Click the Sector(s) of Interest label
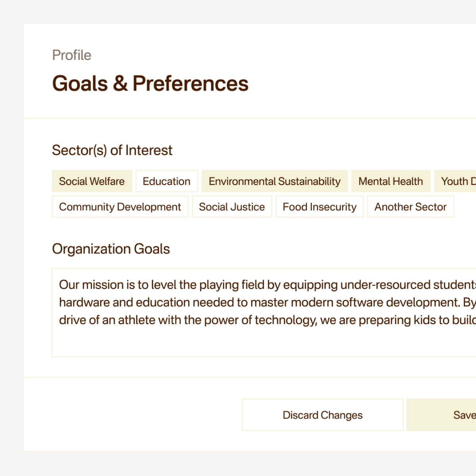 point(112,150)
